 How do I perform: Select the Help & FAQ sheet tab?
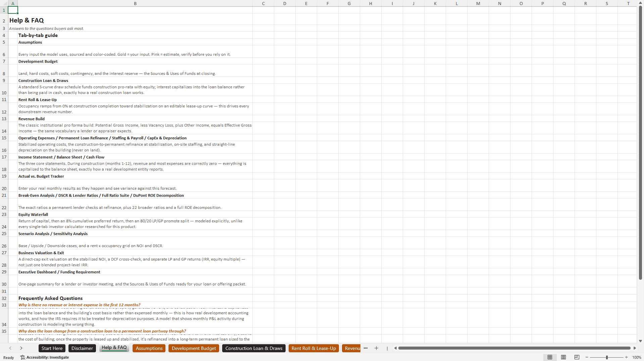click(114, 348)
